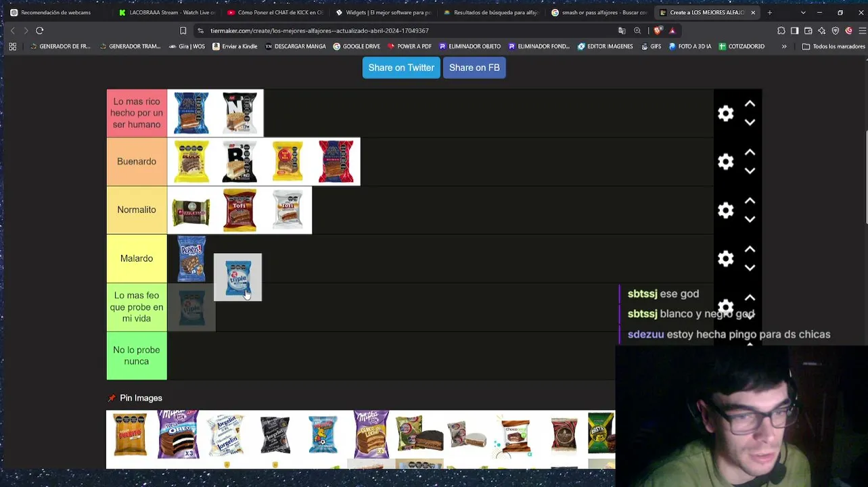The image size is (868, 487).
Task: Bookmark this page icon in address bar
Action: click(183, 30)
